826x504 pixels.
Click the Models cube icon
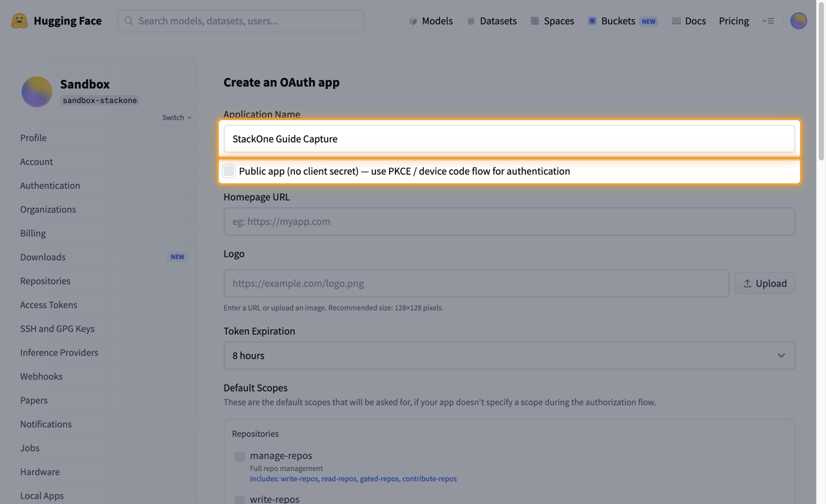(x=413, y=21)
